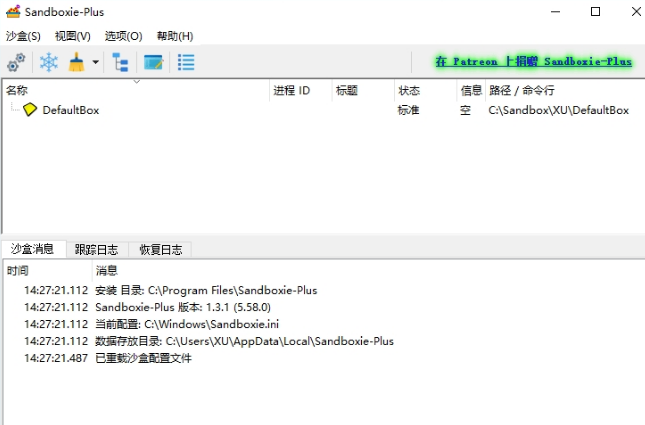Switch to the 沙盒消息 tab

click(32, 249)
